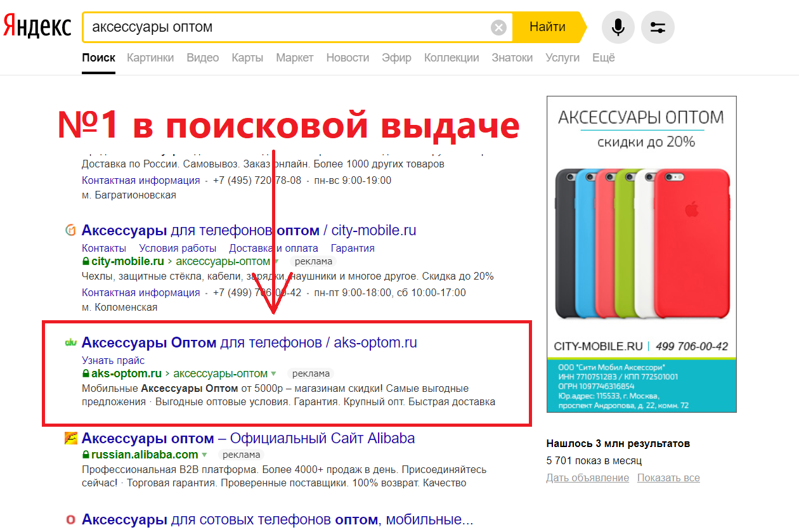Expand the russian.alibaba.com URL dropdown arrow
The image size is (799, 532).
(204, 455)
